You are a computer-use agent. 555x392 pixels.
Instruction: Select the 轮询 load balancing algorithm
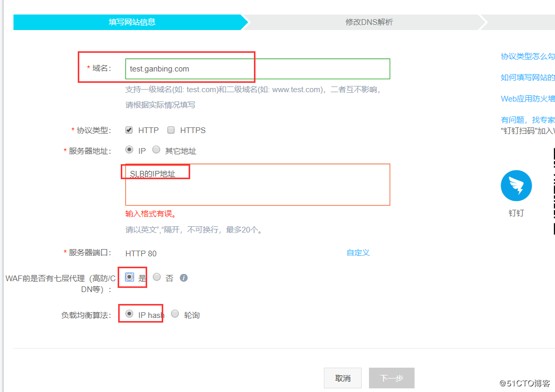pyautogui.click(x=175, y=314)
